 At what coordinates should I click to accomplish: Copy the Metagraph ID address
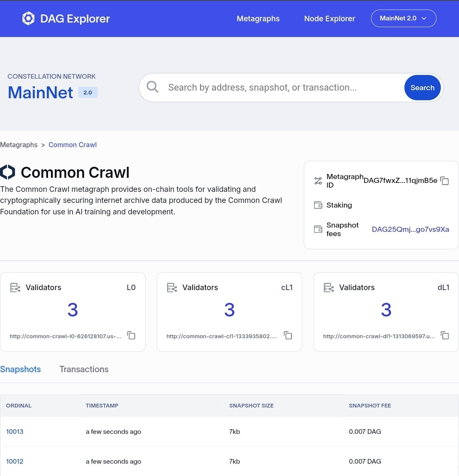pyautogui.click(x=445, y=181)
